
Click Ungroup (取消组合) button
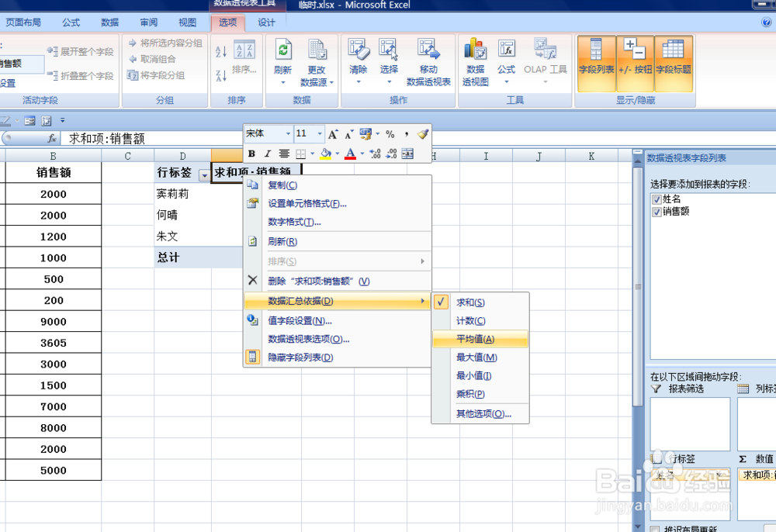click(x=152, y=60)
